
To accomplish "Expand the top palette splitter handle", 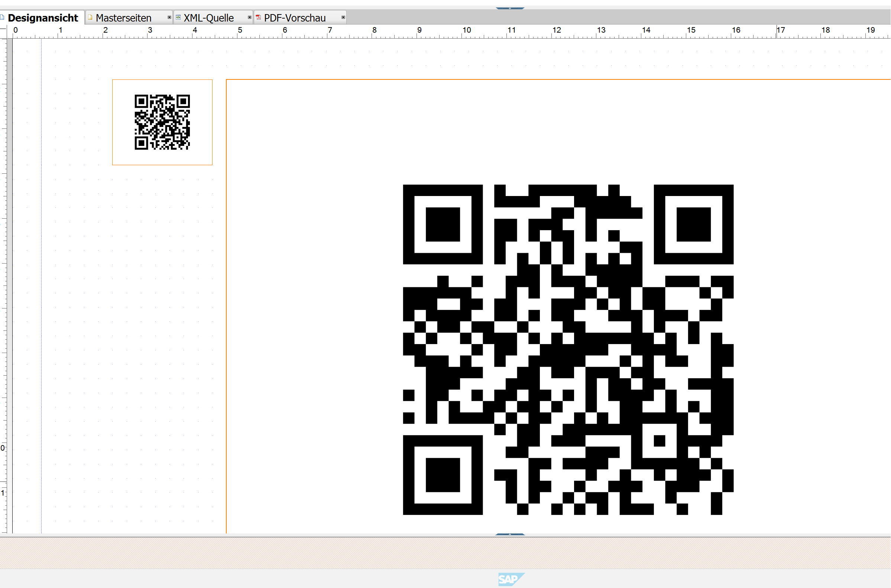I will coord(510,8).
